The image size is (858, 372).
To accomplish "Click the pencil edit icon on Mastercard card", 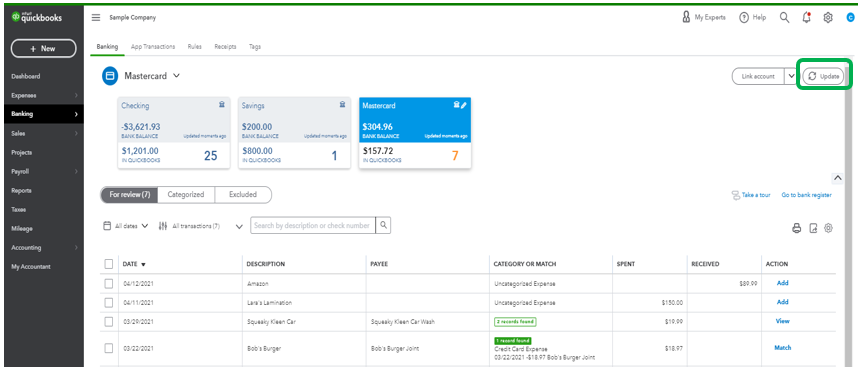I will click(463, 105).
